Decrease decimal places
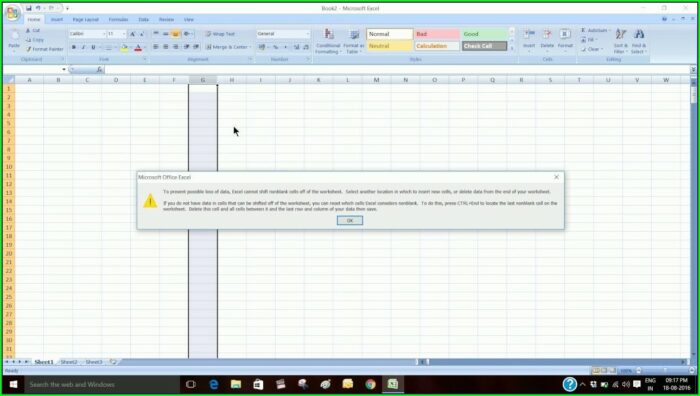This screenshot has height=396, width=700. pyautogui.click(x=306, y=47)
